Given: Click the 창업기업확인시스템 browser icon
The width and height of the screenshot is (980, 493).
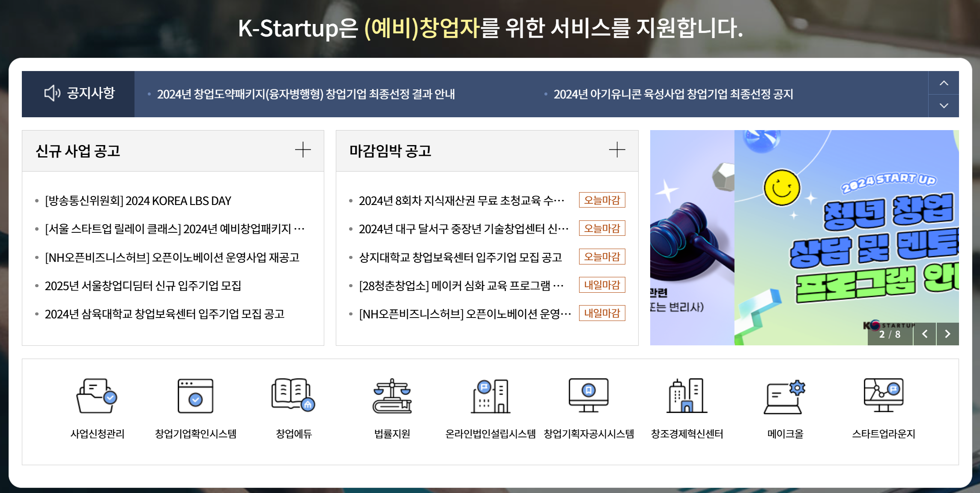Looking at the screenshot, I should [195, 396].
